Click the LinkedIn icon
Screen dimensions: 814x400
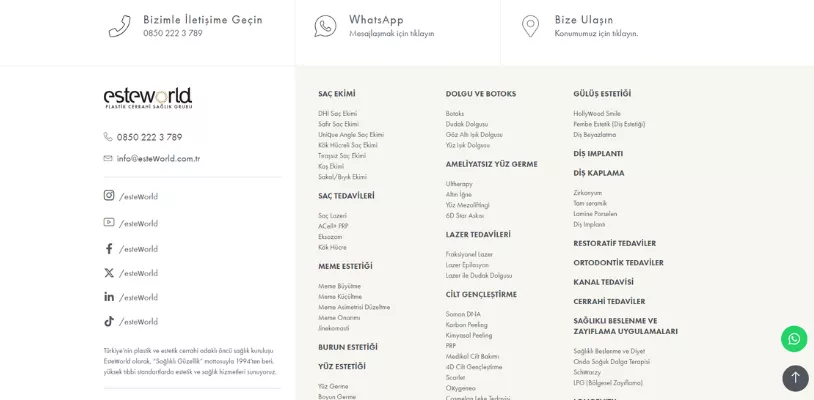click(x=109, y=297)
